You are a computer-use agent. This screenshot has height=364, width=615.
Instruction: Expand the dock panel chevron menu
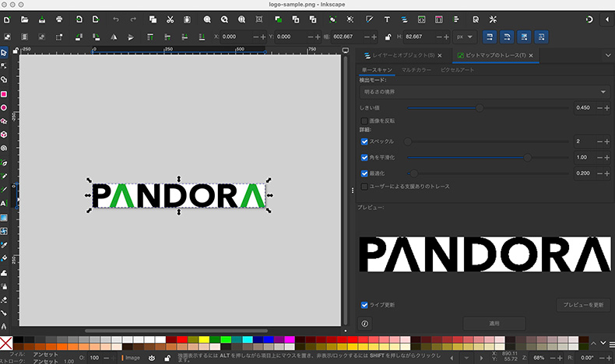608,55
